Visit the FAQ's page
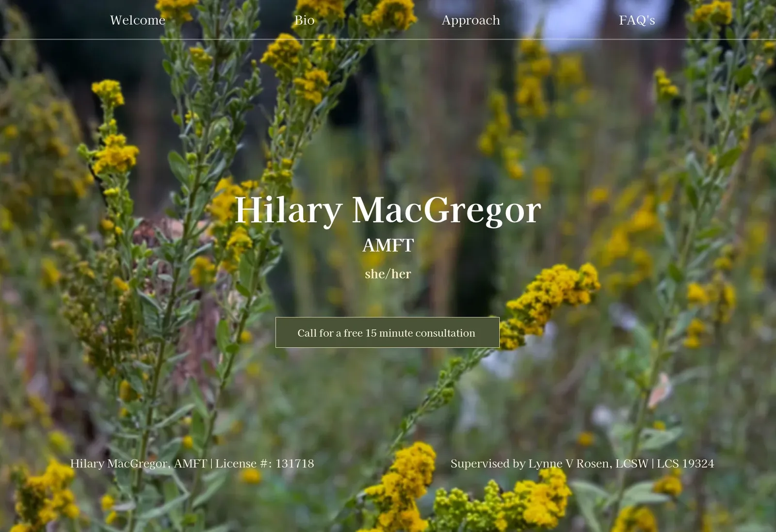This screenshot has height=532, width=776. (637, 20)
